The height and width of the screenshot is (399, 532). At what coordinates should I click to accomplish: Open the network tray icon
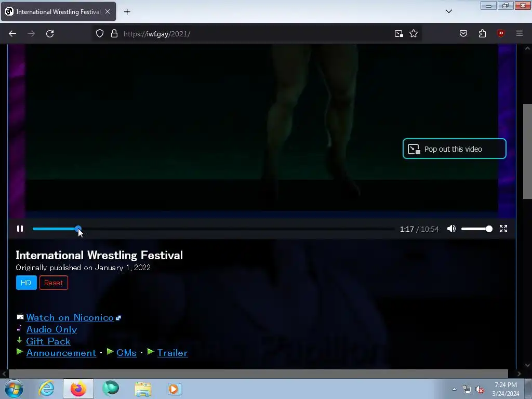point(467,389)
